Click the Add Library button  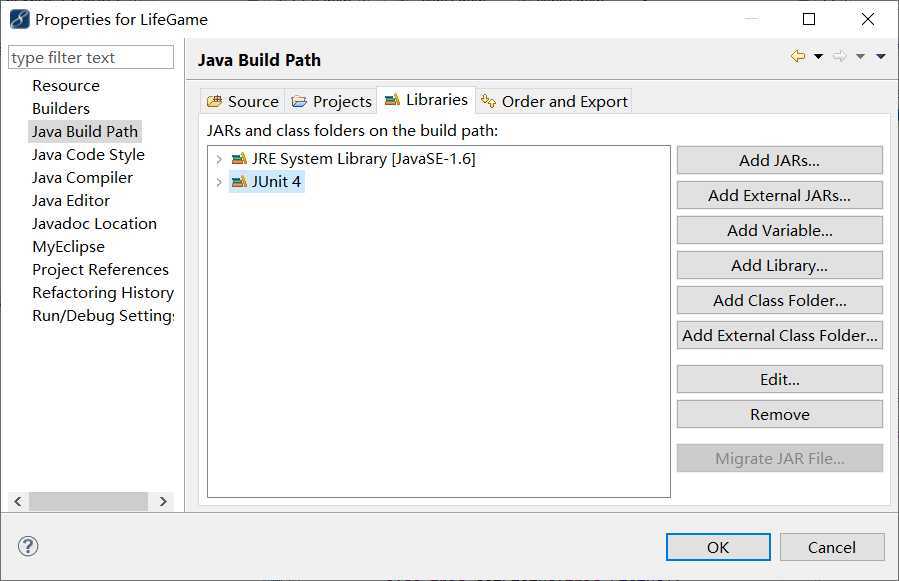(x=779, y=266)
